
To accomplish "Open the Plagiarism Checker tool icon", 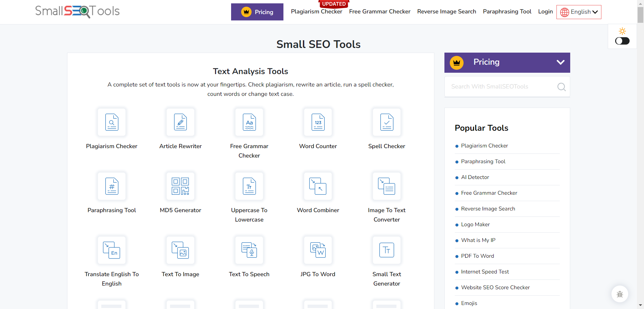I will pyautogui.click(x=112, y=122).
